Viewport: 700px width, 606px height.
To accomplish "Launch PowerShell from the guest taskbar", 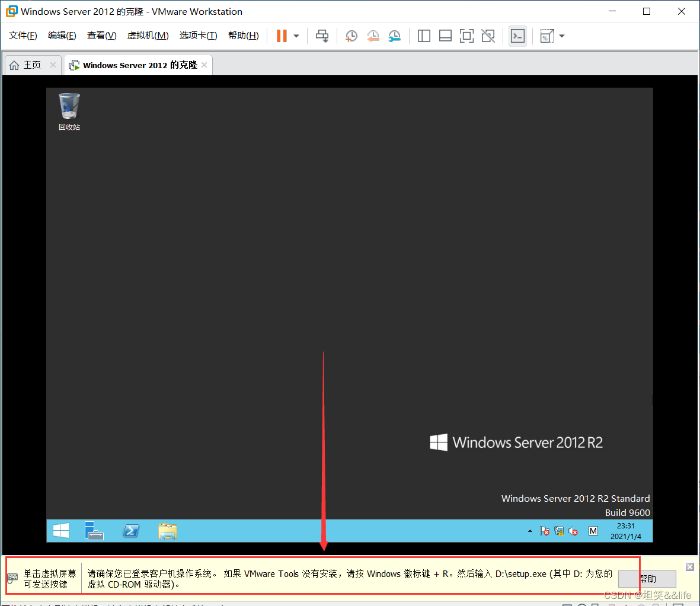I will click(x=131, y=531).
